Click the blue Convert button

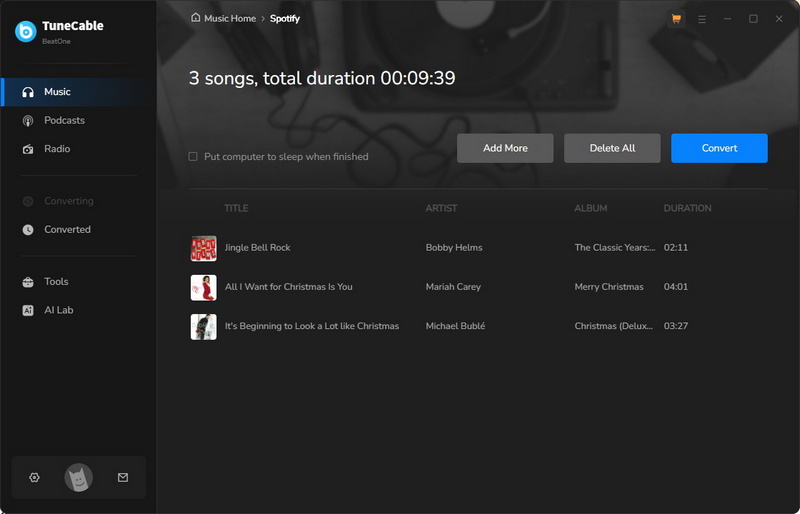point(719,148)
